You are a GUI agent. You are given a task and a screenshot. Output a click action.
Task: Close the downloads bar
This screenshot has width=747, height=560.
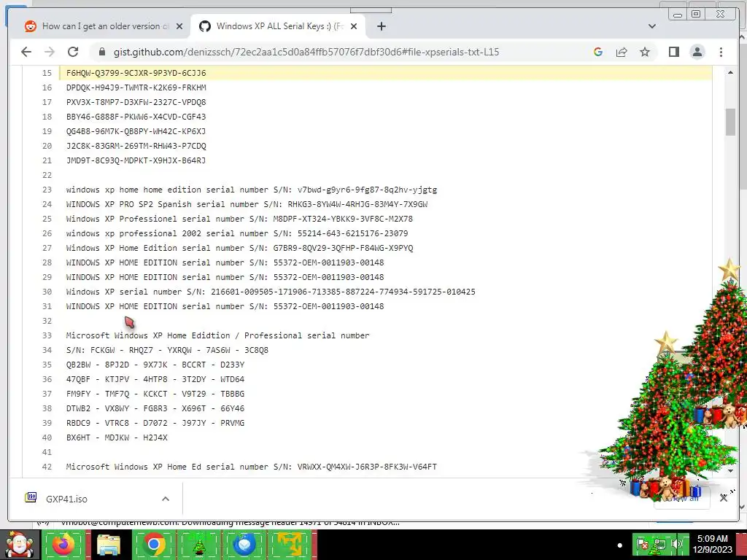[723, 498]
